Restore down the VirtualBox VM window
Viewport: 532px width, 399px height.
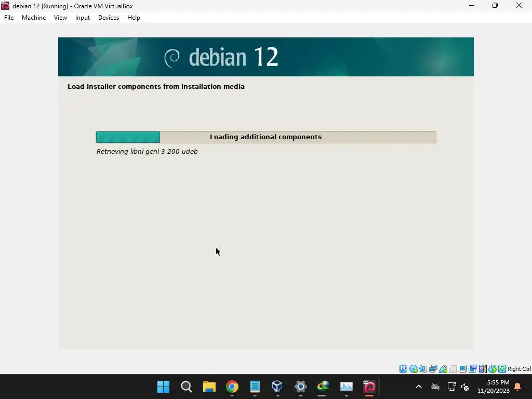(x=495, y=6)
